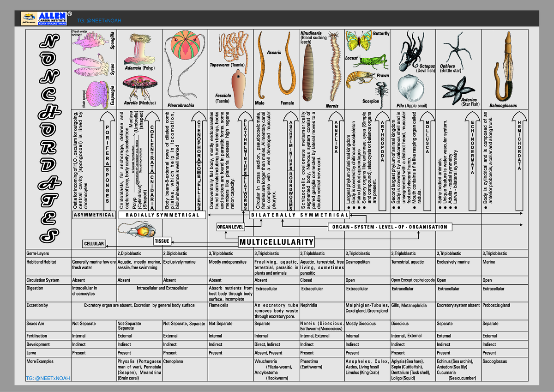Open the TG: @NEETxNOAH link

(x=99, y=19)
